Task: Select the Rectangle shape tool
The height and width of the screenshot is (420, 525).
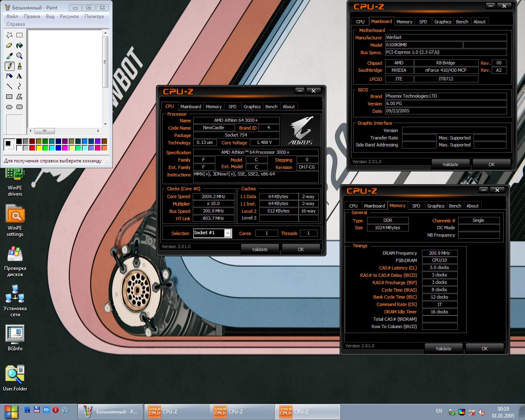Action: (9, 97)
